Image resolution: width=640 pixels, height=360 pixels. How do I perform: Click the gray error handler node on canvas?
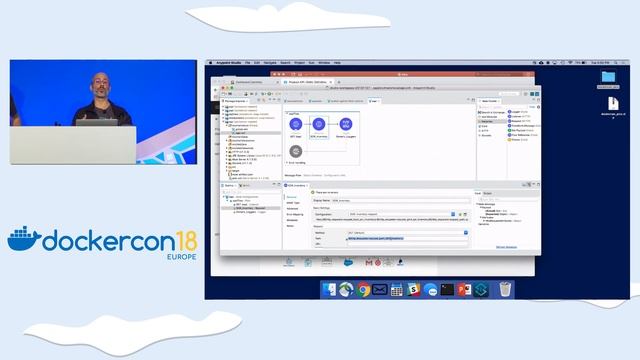pyautogui.click(x=296, y=151)
